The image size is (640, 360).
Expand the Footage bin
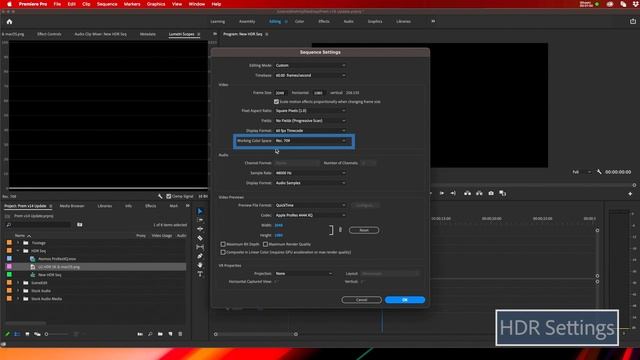(18, 243)
